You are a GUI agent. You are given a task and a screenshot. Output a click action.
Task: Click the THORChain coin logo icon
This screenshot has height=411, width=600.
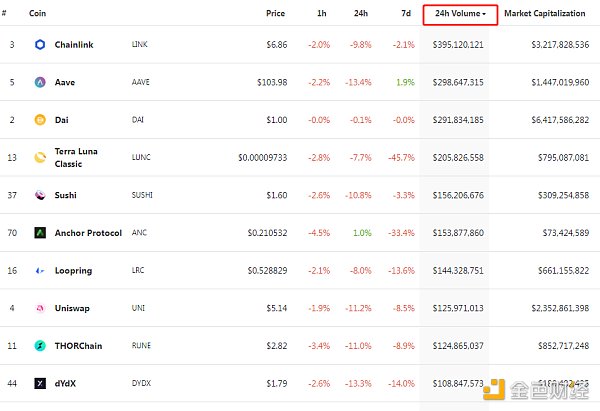(40, 345)
